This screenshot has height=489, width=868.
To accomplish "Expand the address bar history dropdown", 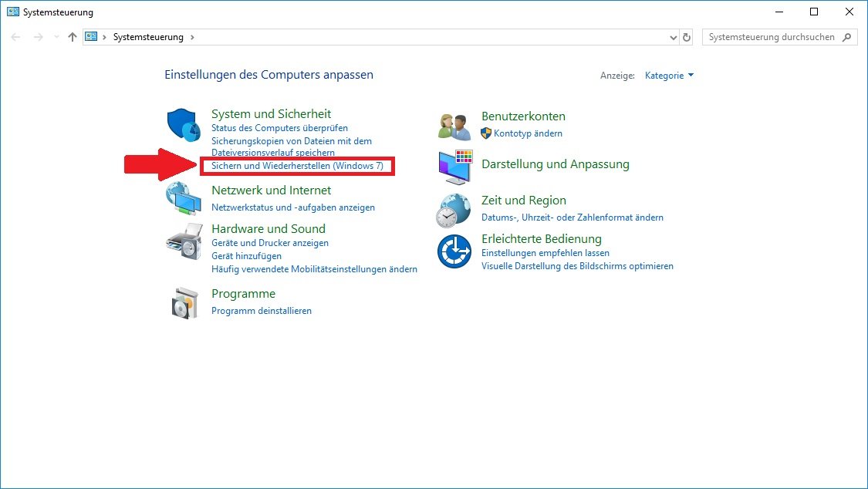I will [673, 37].
